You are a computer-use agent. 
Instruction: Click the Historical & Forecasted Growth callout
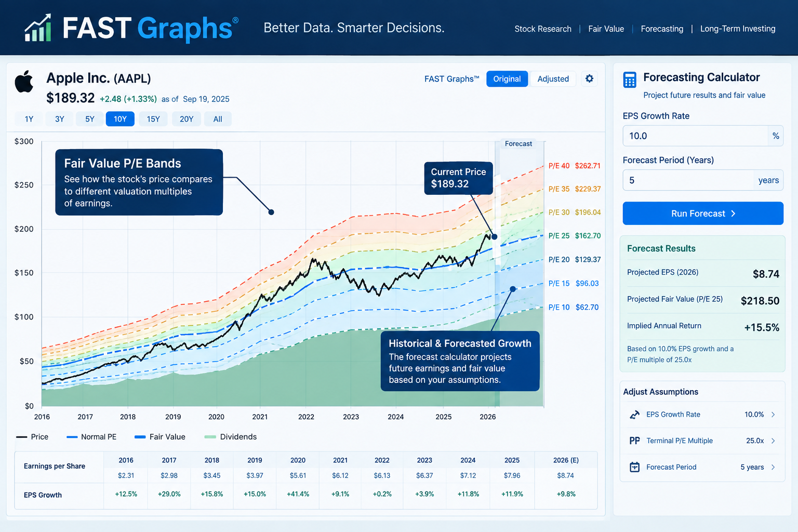tap(460, 361)
